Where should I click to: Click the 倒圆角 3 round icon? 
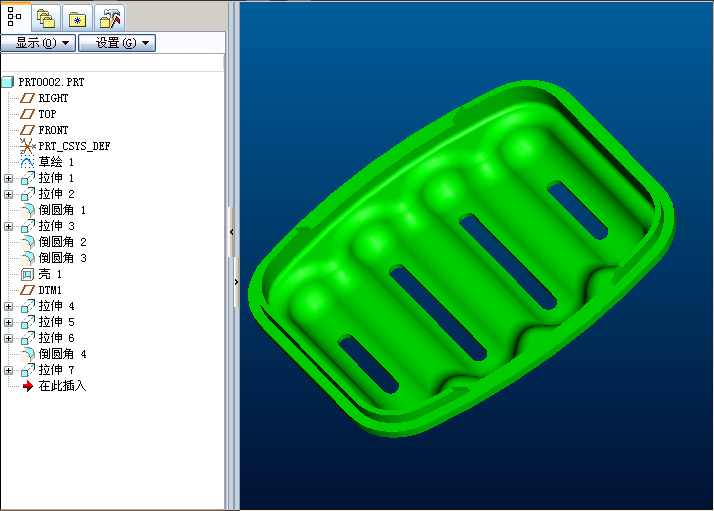click(x=28, y=258)
